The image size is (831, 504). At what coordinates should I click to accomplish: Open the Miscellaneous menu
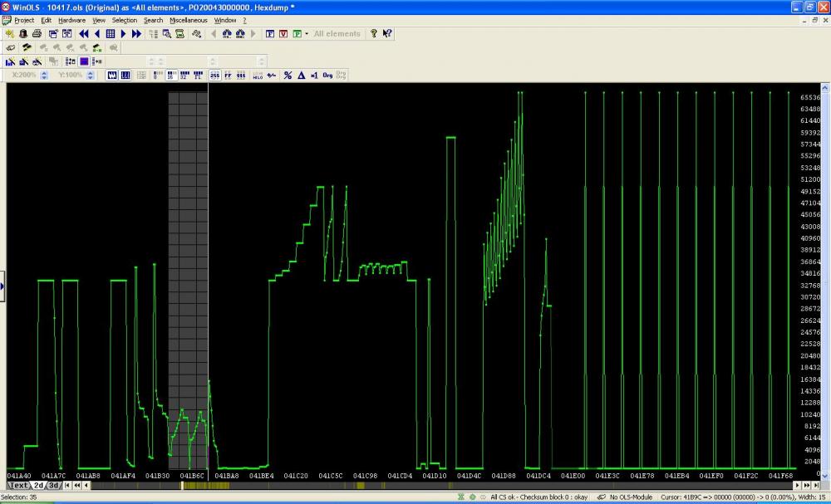(x=188, y=20)
